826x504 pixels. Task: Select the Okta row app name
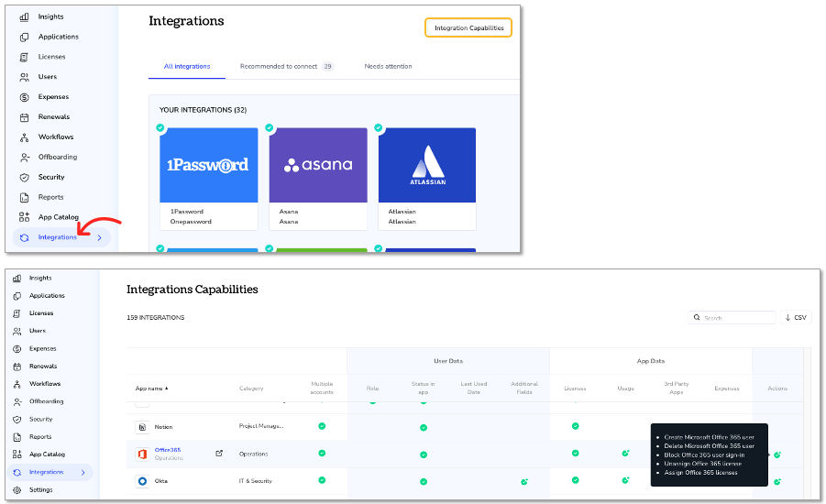point(161,481)
